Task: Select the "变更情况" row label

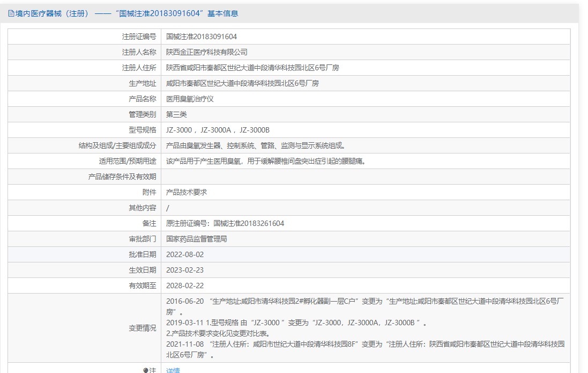Action: coord(142,328)
